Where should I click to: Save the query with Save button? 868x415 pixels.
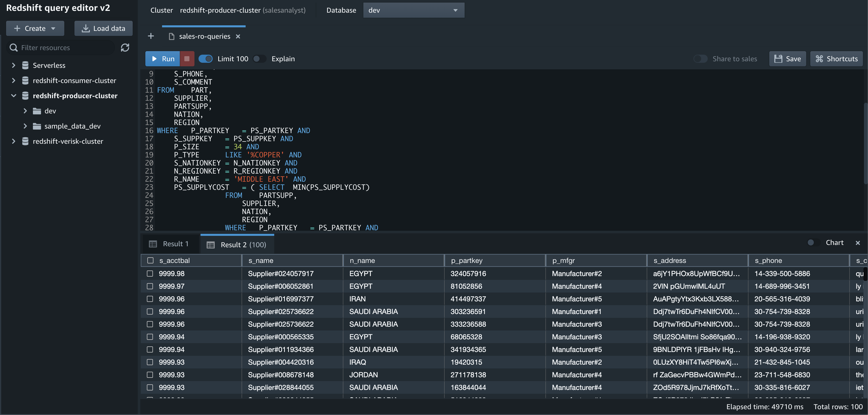787,59
